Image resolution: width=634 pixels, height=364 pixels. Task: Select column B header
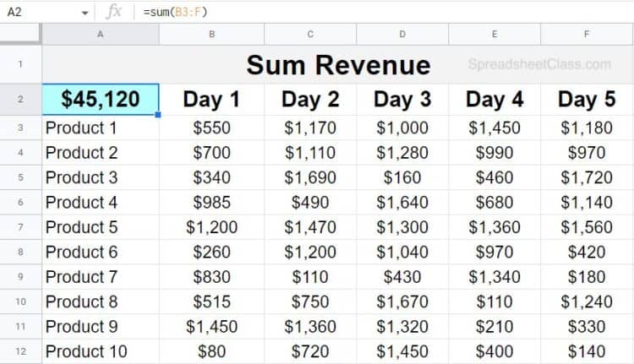pyautogui.click(x=211, y=35)
